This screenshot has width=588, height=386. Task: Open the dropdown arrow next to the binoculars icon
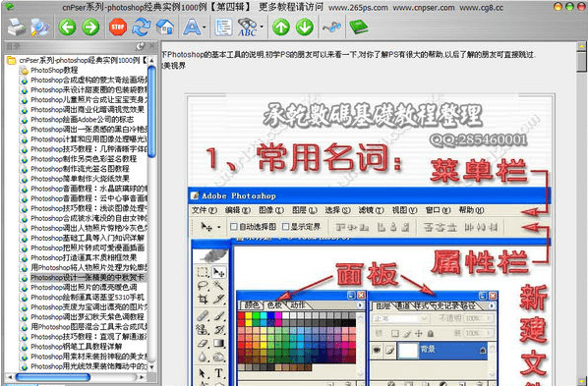point(262,27)
